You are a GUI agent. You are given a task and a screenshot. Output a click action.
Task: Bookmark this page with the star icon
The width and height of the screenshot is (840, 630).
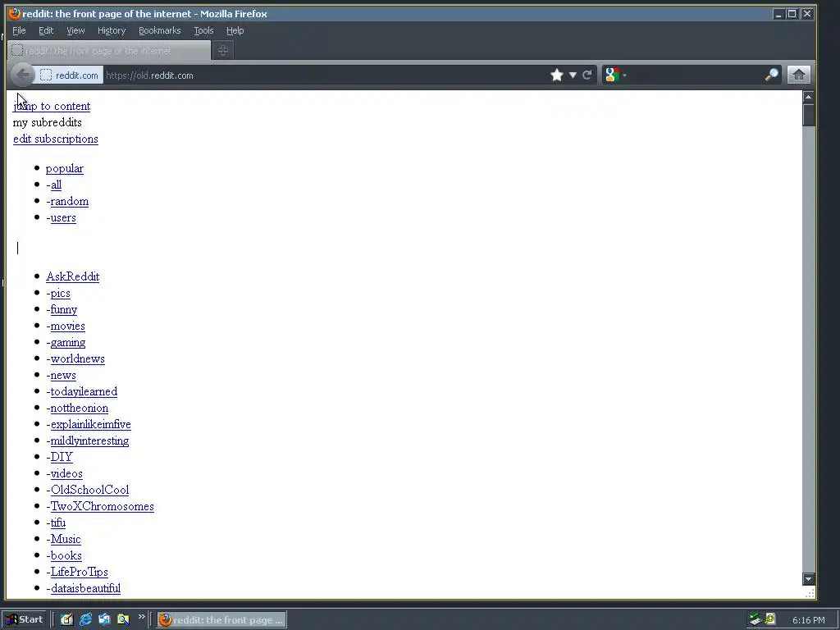tap(557, 75)
